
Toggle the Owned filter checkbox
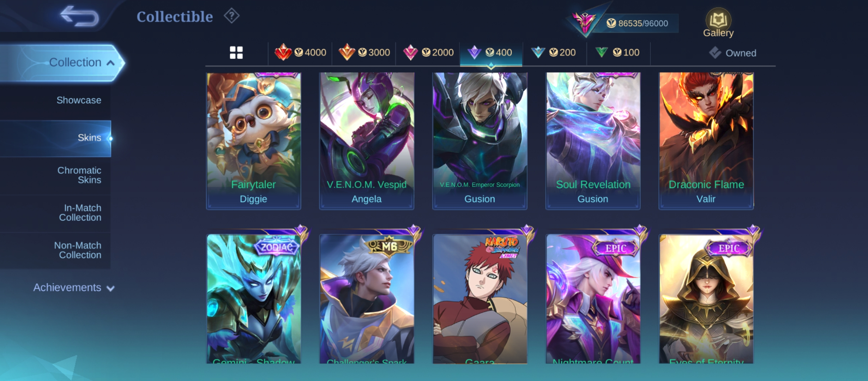(x=733, y=53)
